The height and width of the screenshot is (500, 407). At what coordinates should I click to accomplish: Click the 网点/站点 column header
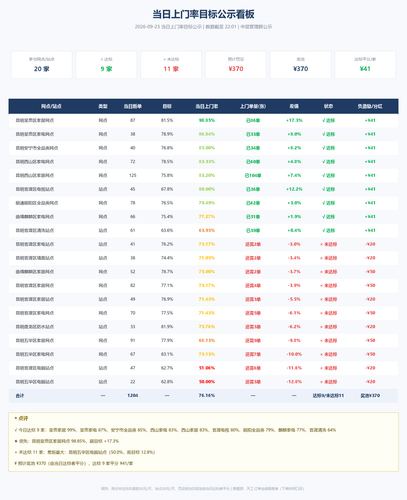[x=51, y=106]
